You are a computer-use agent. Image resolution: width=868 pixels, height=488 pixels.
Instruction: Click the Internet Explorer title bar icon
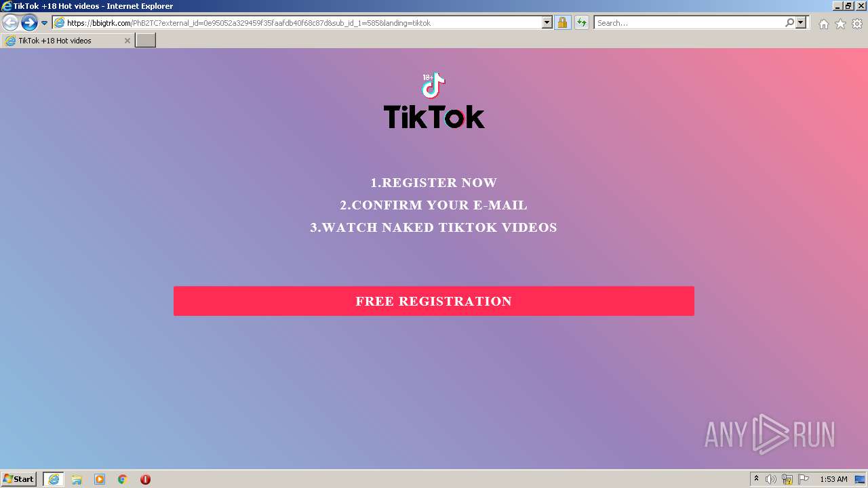tap(7, 6)
